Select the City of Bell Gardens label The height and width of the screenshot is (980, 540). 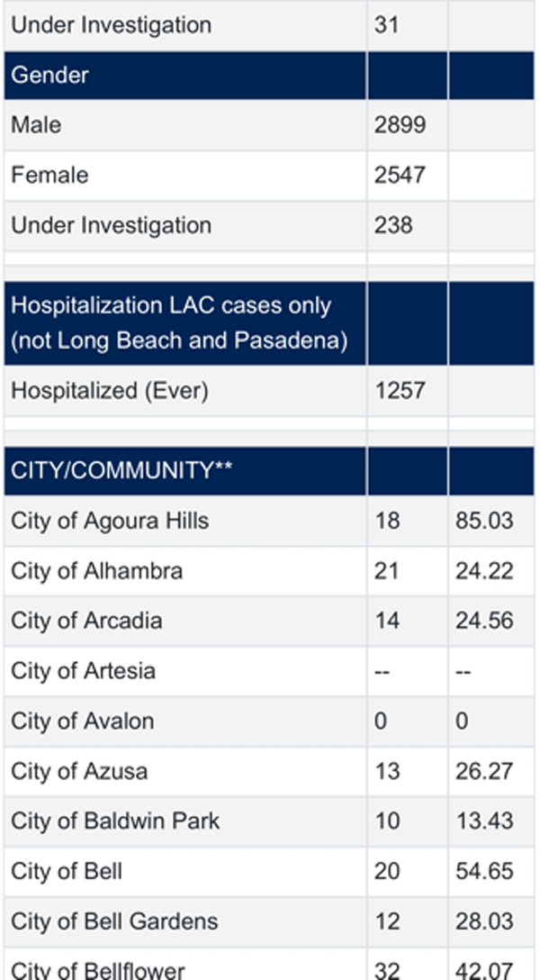pyautogui.click(x=114, y=921)
